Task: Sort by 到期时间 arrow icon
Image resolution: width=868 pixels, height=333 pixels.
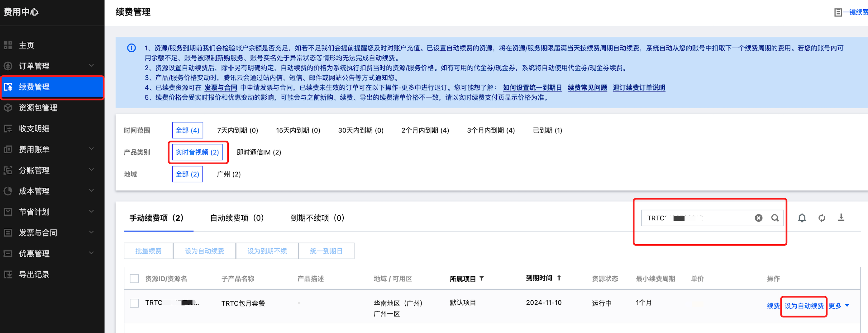Action: (559, 278)
